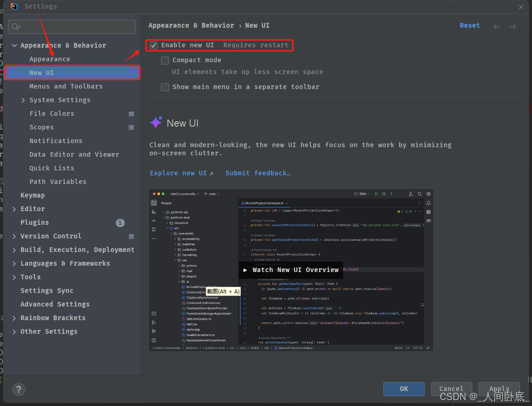Collapse the Appearance & Behavior section
Viewport: 532px width, 406px height.
[x=14, y=45]
